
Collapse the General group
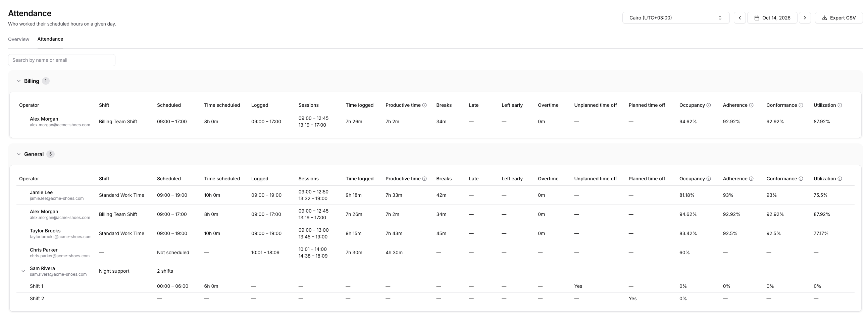(x=19, y=154)
